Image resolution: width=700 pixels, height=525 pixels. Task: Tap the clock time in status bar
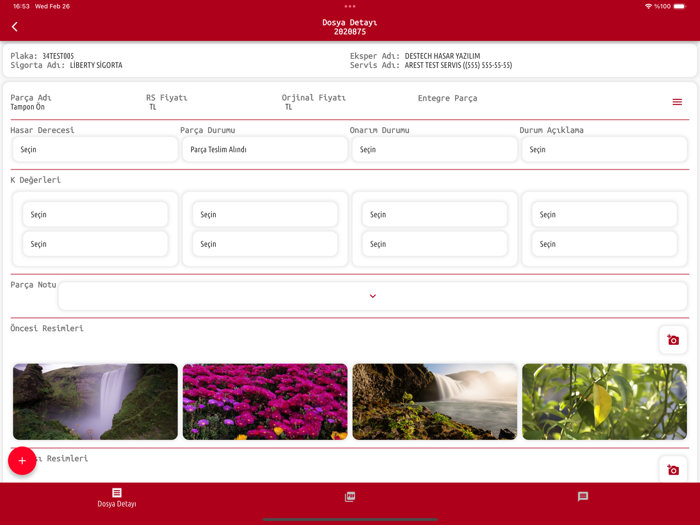tap(21, 6)
